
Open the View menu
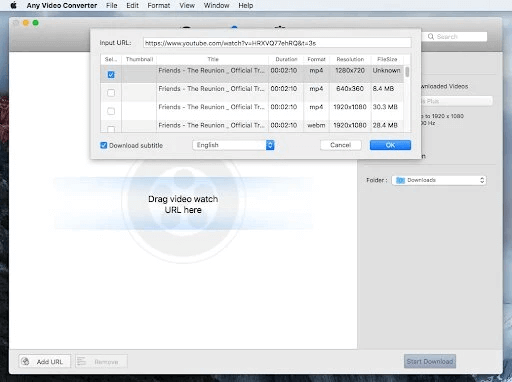[187, 6]
